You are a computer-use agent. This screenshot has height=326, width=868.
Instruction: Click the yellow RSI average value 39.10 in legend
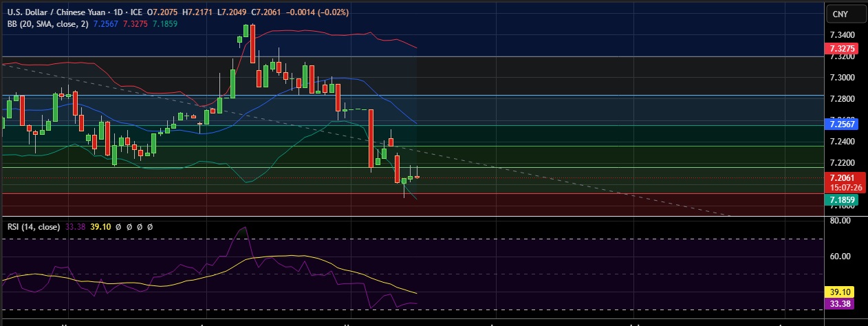pos(100,226)
